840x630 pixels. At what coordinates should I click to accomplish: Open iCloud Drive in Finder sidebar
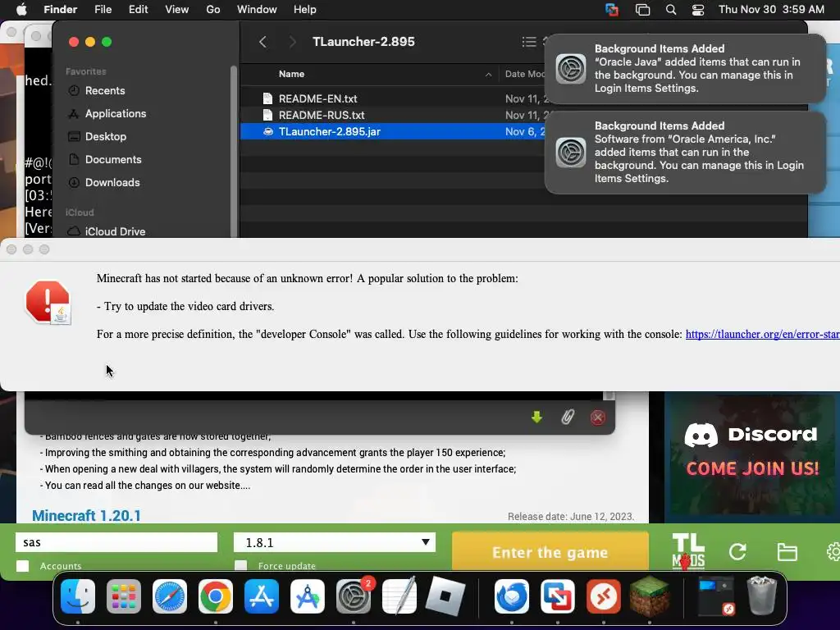point(115,231)
